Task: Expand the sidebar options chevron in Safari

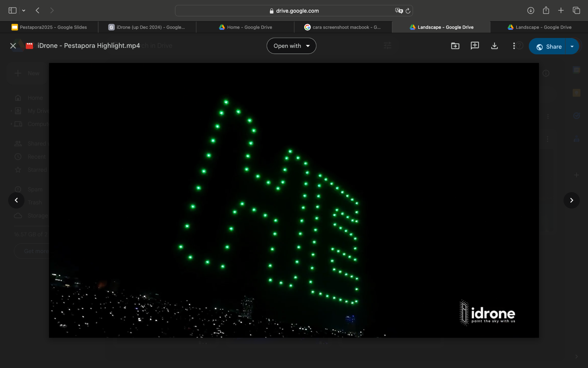Action: [x=24, y=11]
